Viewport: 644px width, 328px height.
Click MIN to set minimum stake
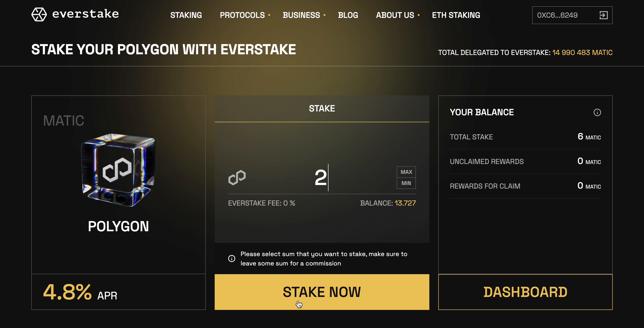[406, 183]
